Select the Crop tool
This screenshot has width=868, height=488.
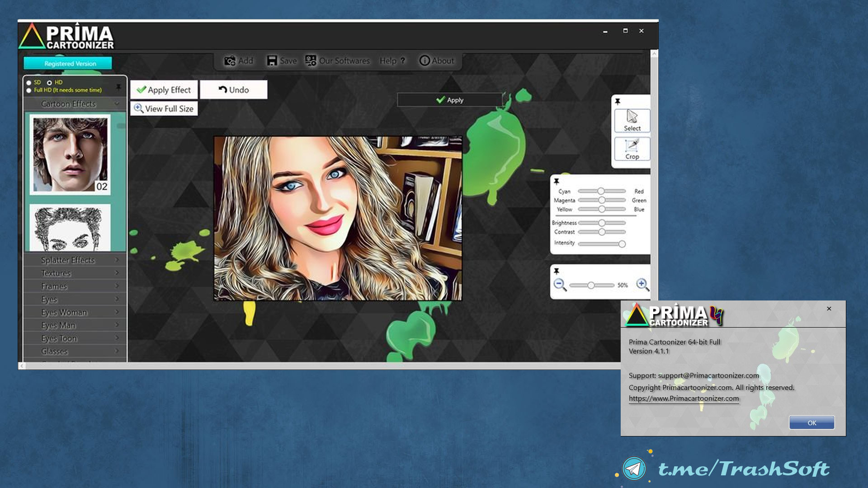(x=631, y=149)
